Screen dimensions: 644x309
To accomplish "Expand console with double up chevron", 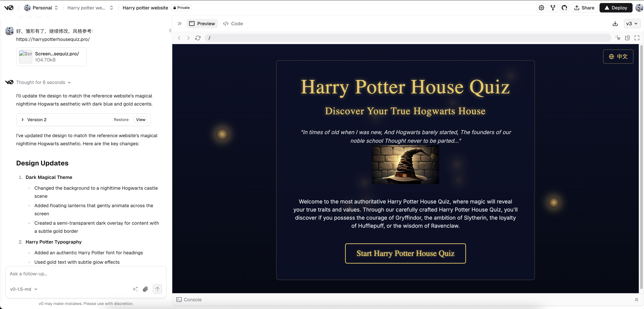I will [636, 300].
